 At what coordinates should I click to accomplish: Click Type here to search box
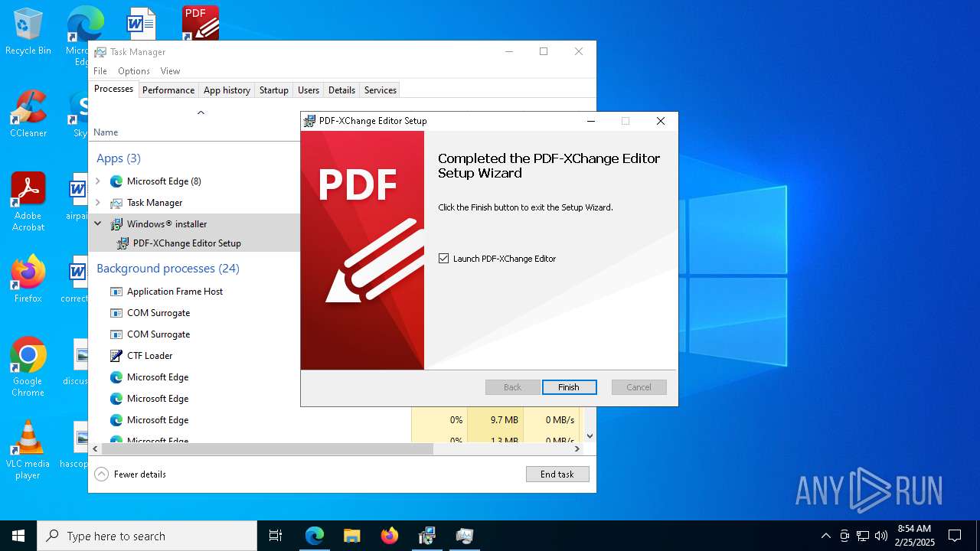[x=147, y=536]
